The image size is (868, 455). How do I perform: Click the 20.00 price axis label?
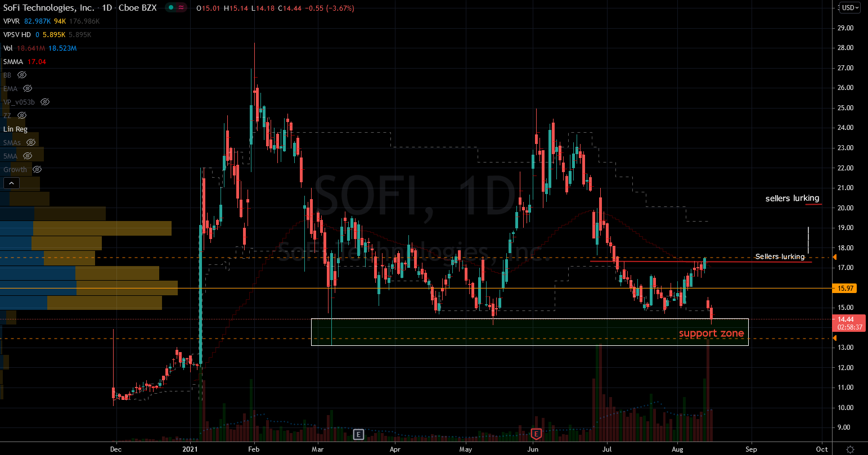(846, 208)
